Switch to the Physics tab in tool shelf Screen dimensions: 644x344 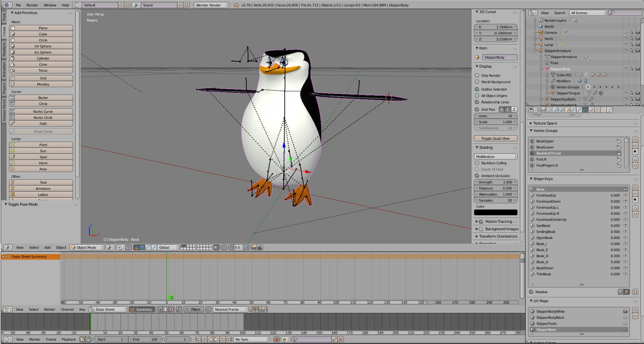(x=4, y=88)
